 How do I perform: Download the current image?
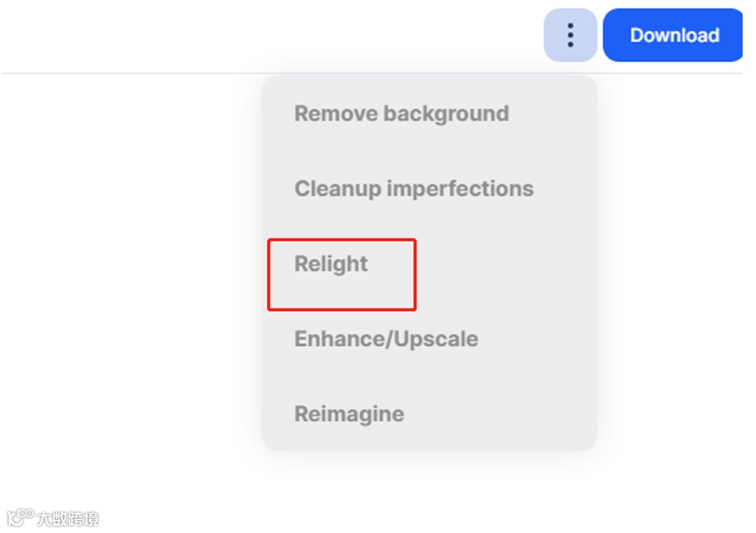pos(673,36)
